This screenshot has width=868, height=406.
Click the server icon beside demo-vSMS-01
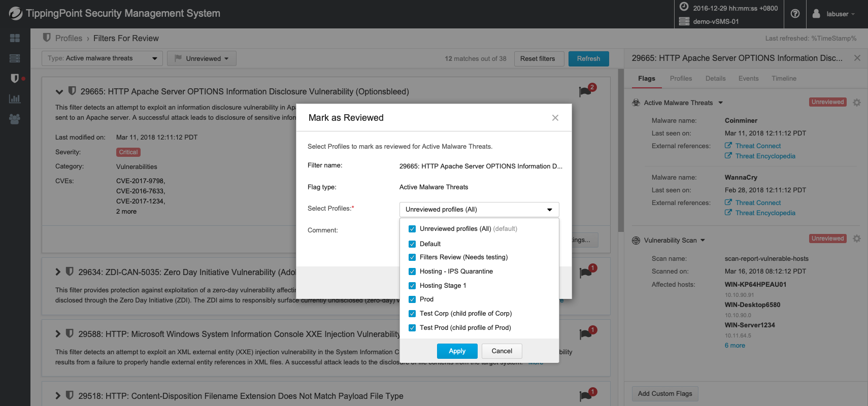[x=684, y=21]
